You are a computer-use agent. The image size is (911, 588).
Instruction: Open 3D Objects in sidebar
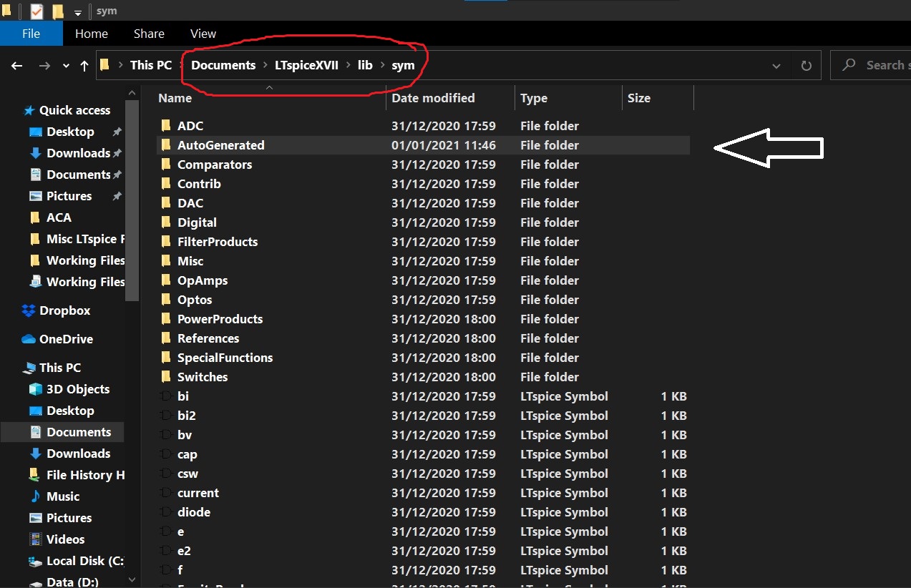click(70, 389)
